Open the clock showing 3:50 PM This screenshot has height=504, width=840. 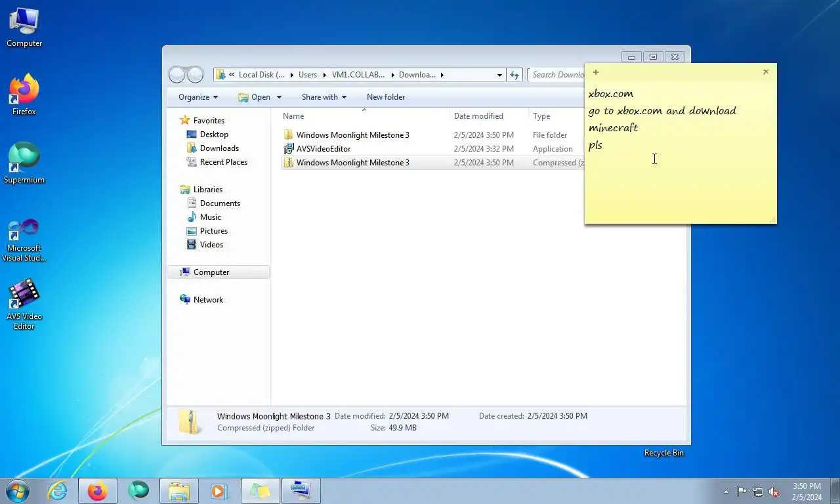[x=807, y=492]
